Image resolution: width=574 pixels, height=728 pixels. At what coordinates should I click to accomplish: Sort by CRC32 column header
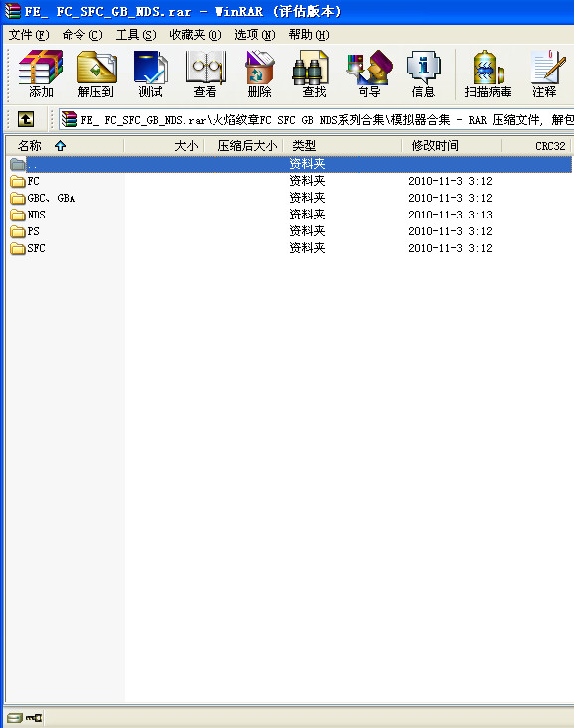click(x=536, y=146)
